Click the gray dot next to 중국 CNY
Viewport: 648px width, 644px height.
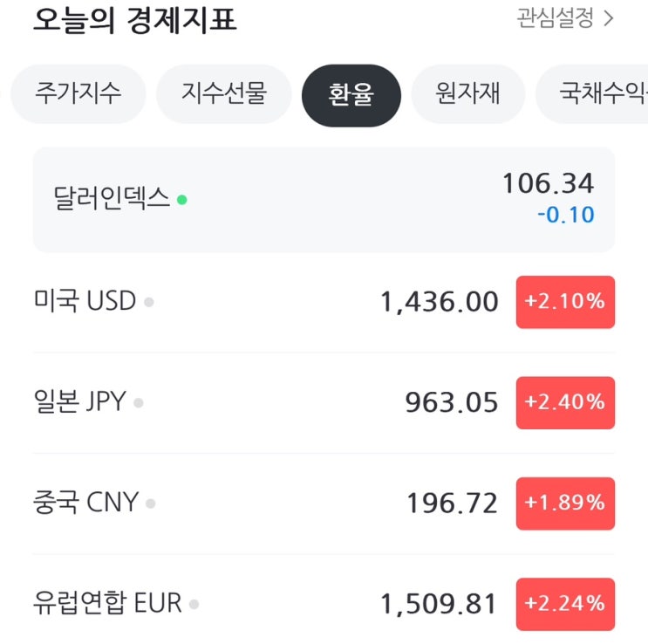[151, 504]
